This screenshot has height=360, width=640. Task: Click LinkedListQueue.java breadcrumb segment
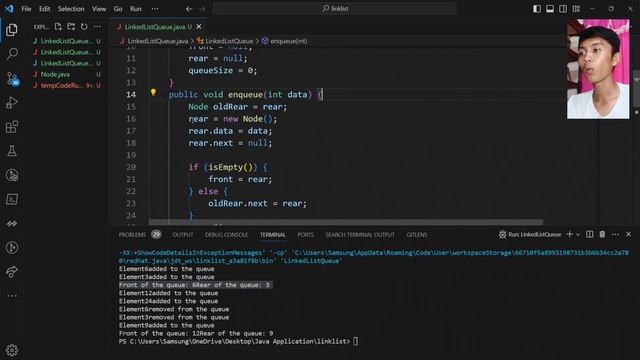158,41
